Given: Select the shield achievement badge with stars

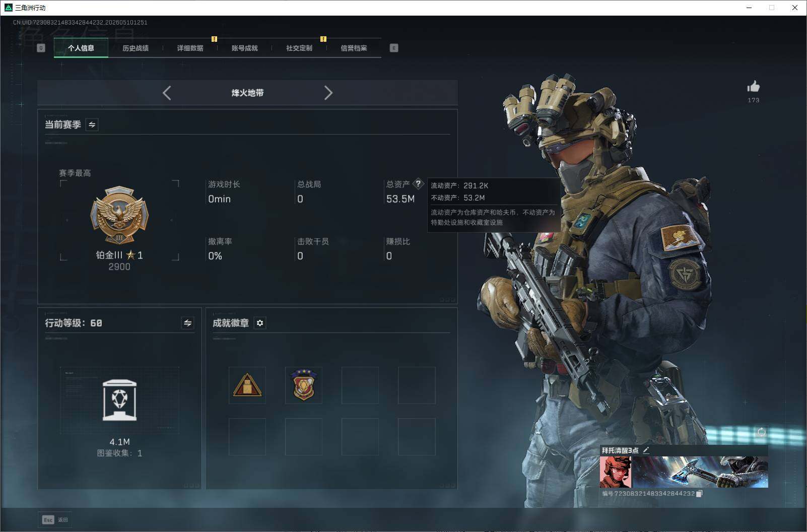Looking at the screenshot, I should (x=304, y=385).
